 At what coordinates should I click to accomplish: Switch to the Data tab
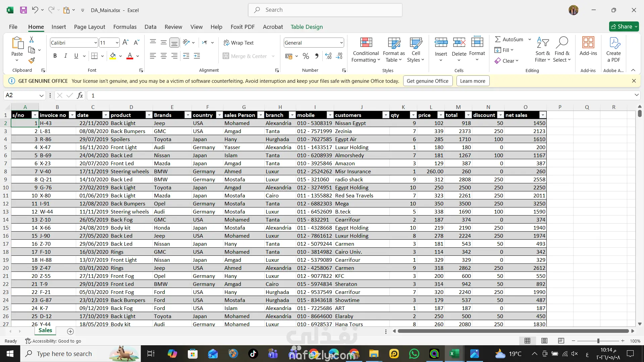point(150,27)
